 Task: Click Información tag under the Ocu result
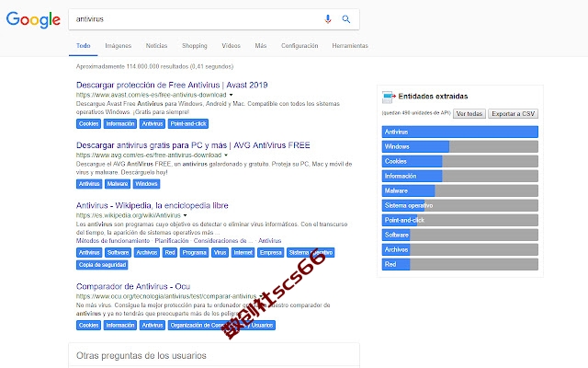click(120, 325)
